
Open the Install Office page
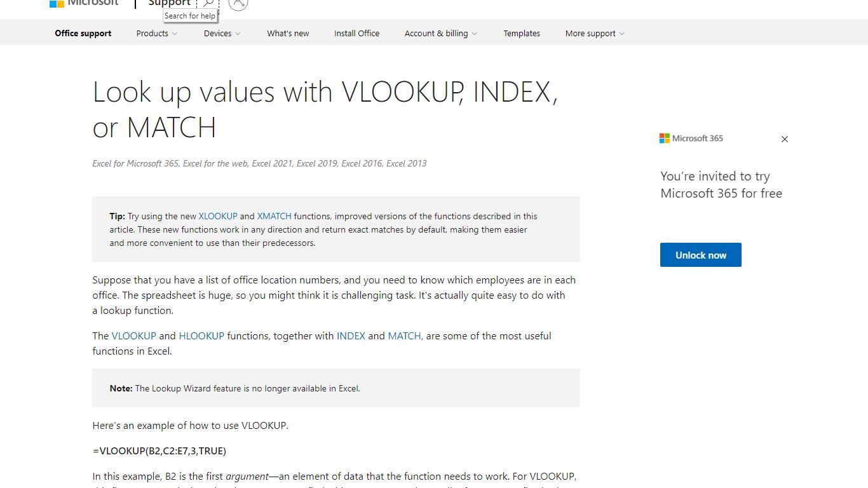click(356, 34)
